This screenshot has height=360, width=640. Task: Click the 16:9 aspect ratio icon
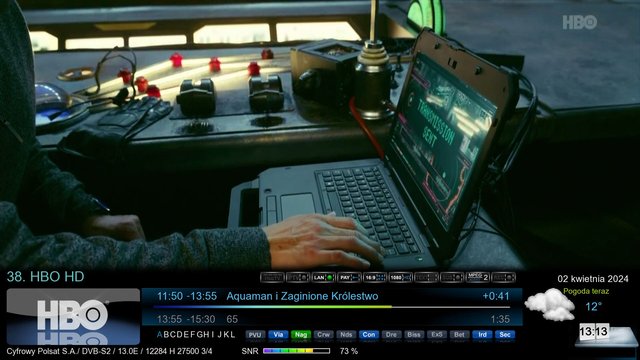coord(375,278)
